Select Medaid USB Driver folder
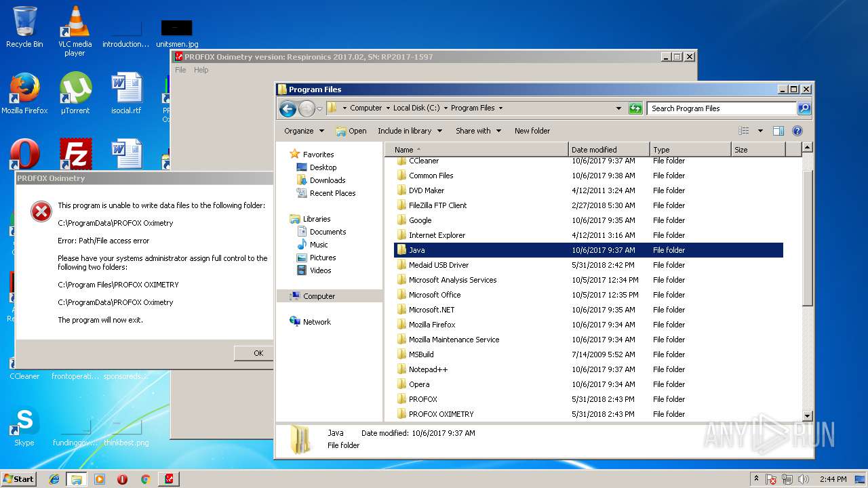The height and width of the screenshot is (488, 868). pyautogui.click(x=589, y=265)
